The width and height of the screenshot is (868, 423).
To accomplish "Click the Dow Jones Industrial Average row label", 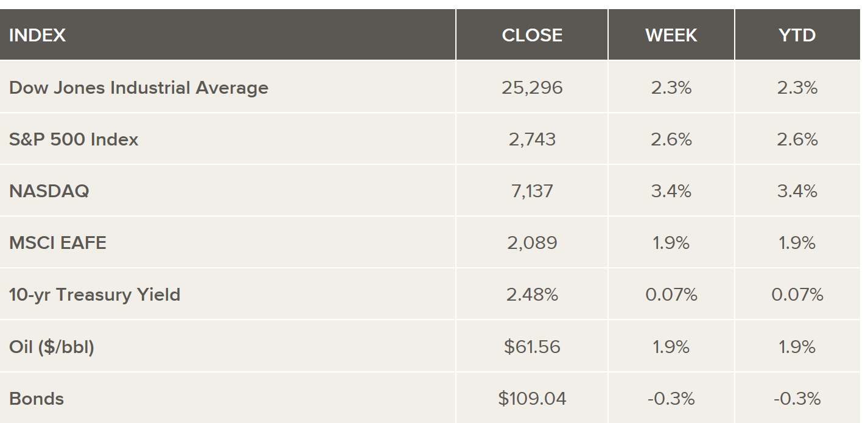I will (x=139, y=88).
